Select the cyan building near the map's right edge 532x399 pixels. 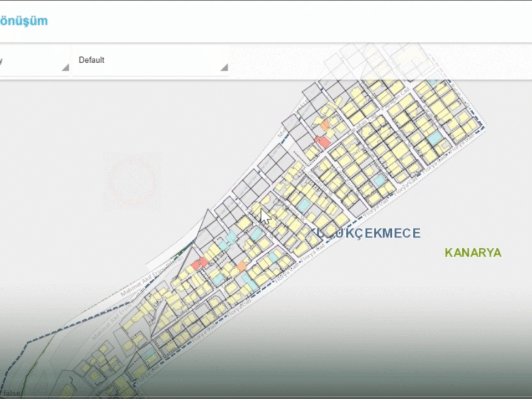[436, 137]
